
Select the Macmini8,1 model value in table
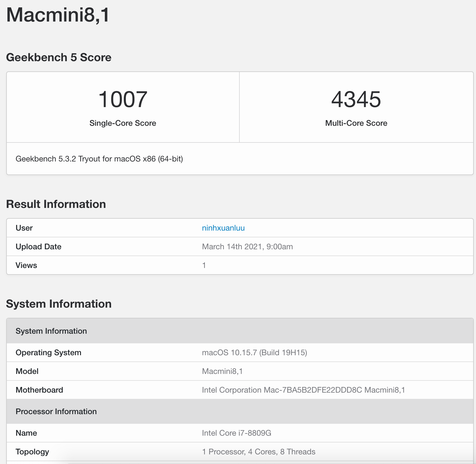222,371
